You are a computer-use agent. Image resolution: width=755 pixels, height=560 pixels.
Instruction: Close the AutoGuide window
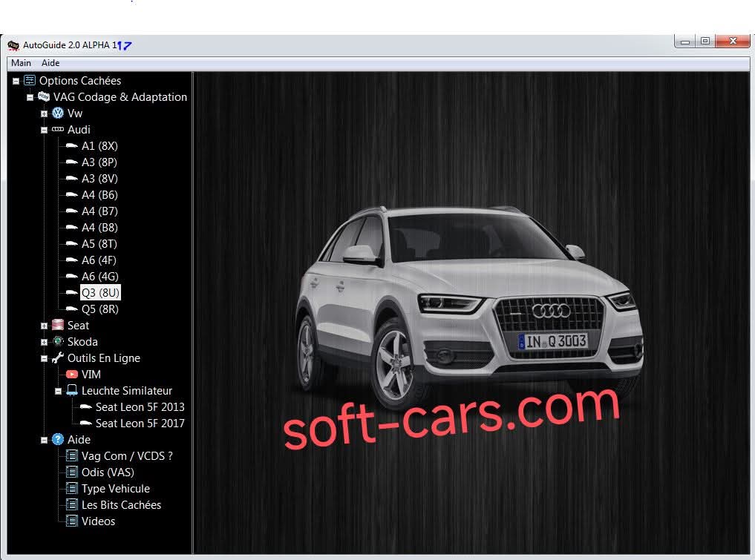click(733, 42)
